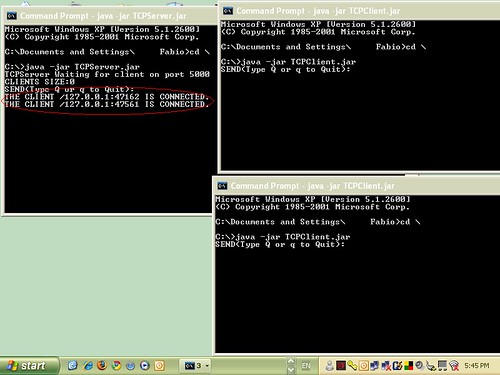
Task: Click the taskbar toolbar up arrow
Action: [x=291, y=361]
